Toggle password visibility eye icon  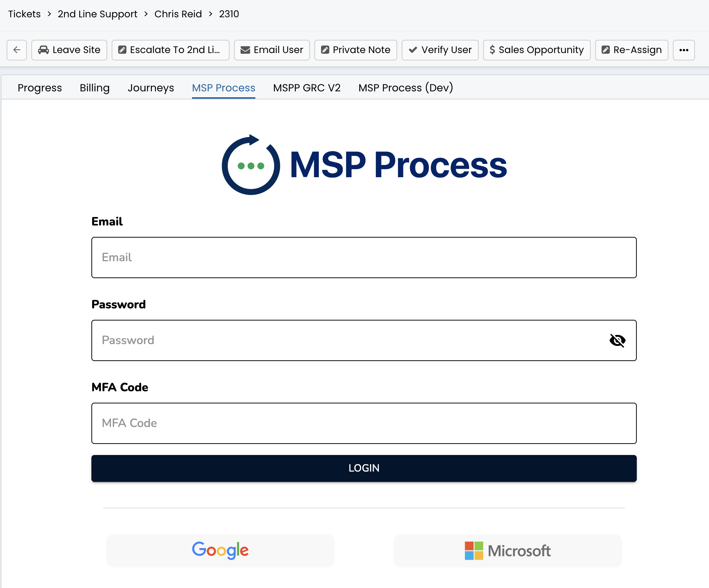[x=617, y=340]
